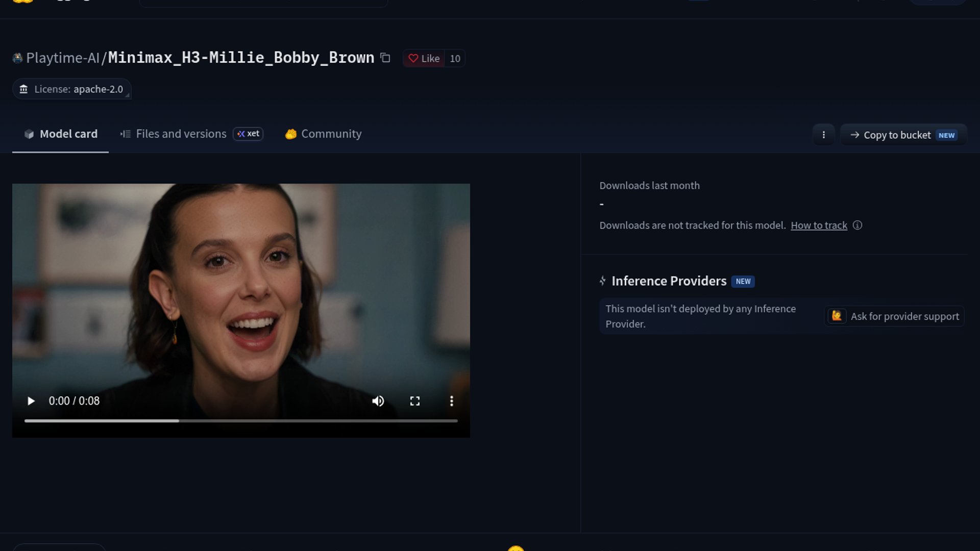Open Minimax_H3-Millie_Bobby_Brown model title link

click(x=241, y=58)
